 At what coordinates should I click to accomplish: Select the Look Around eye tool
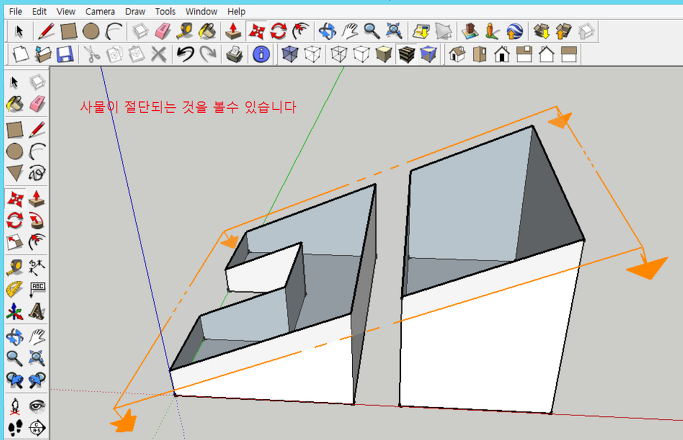37,406
